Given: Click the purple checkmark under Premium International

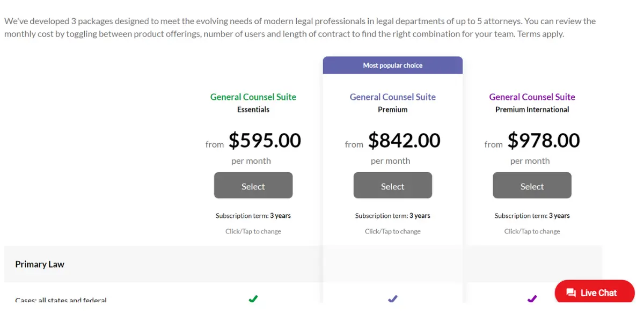Looking at the screenshot, I should click(x=532, y=298).
